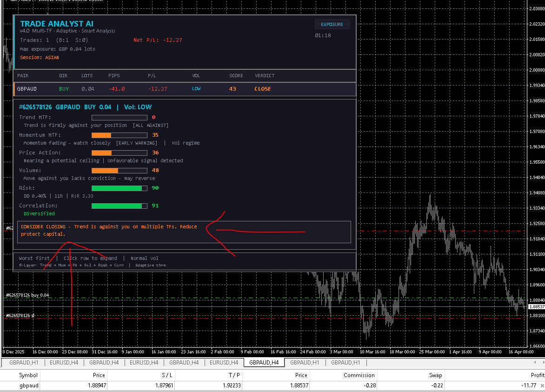Click the TRADE ANALYST AI title
The height and width of the screenshot is (392, 545).
click(57, 24)
